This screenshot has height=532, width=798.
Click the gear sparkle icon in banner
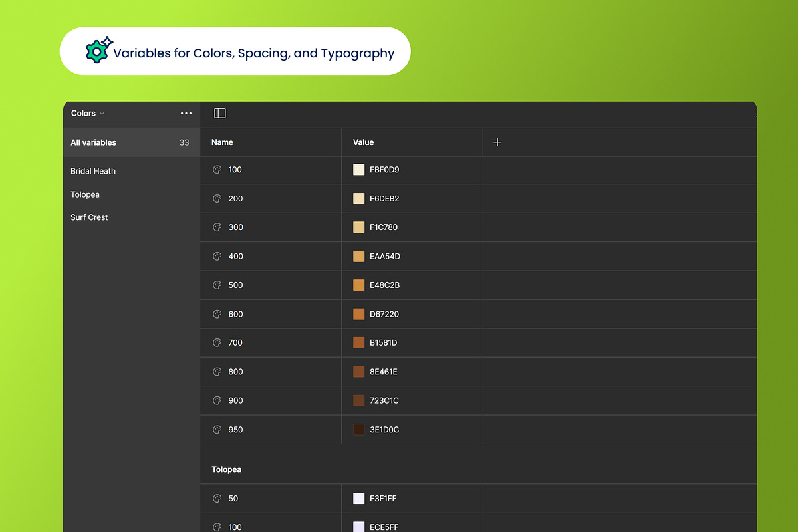pyautogui.click(x=99, y=50)
